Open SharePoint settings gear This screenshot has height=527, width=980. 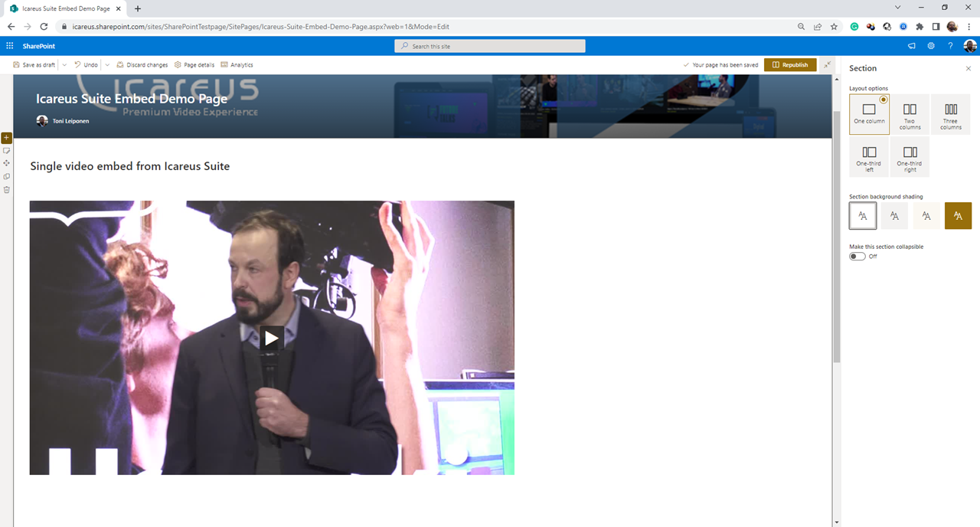(x=931, y=46)
